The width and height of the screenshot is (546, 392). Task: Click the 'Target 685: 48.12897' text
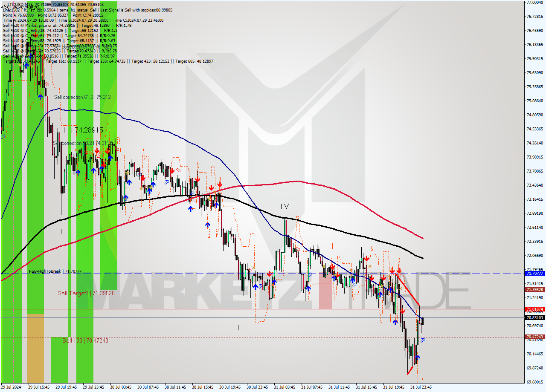point(194,61)
